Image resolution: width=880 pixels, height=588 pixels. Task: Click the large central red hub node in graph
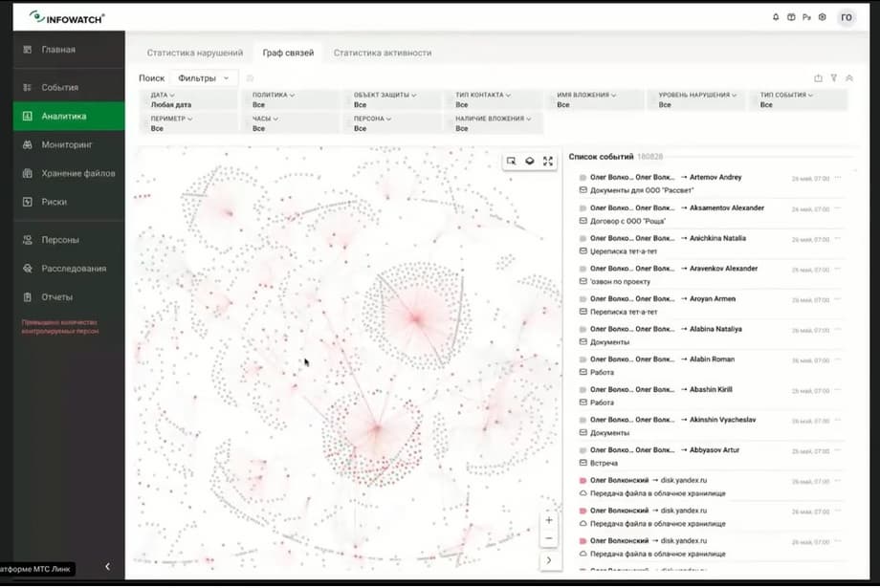(416, 318)
